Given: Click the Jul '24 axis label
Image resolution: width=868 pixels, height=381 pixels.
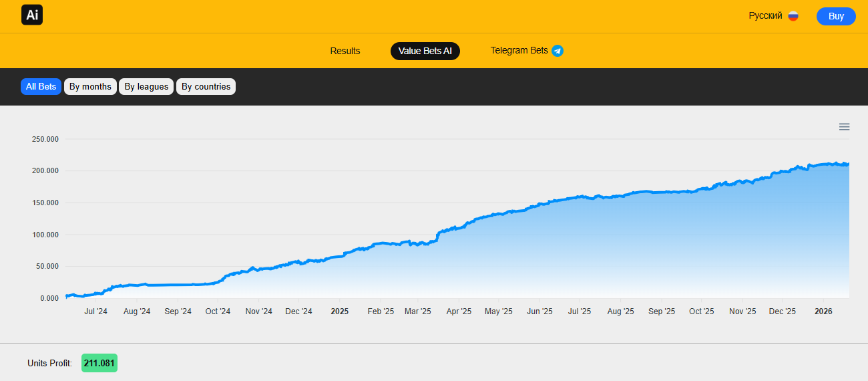Looking at the screenshot, I should coord(95,311).
